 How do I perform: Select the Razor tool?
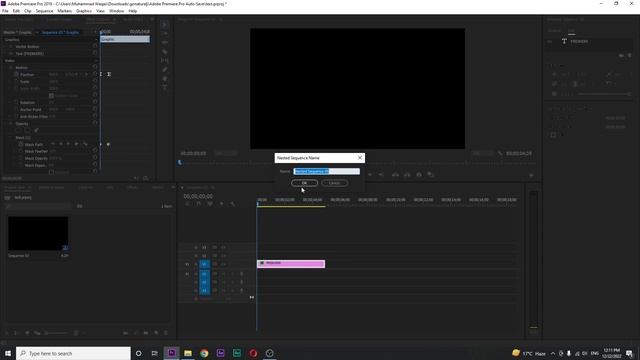coord(165,52)
